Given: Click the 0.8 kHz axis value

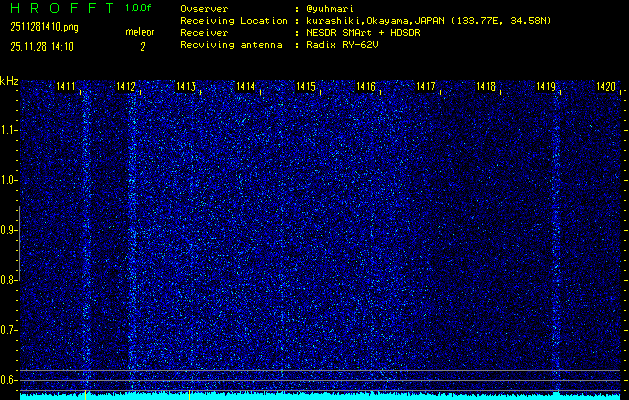Looking at the screenshot, I should coord(8,280).
